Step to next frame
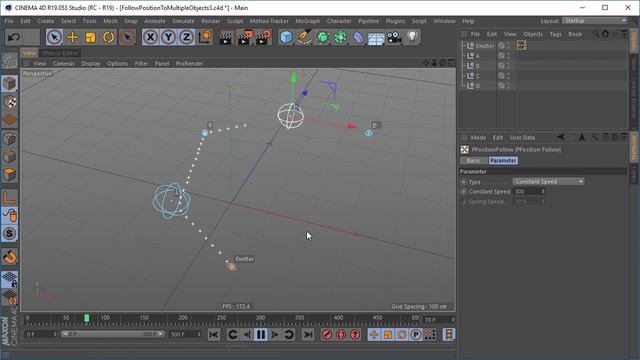640x360 pixels. (275, 335)
